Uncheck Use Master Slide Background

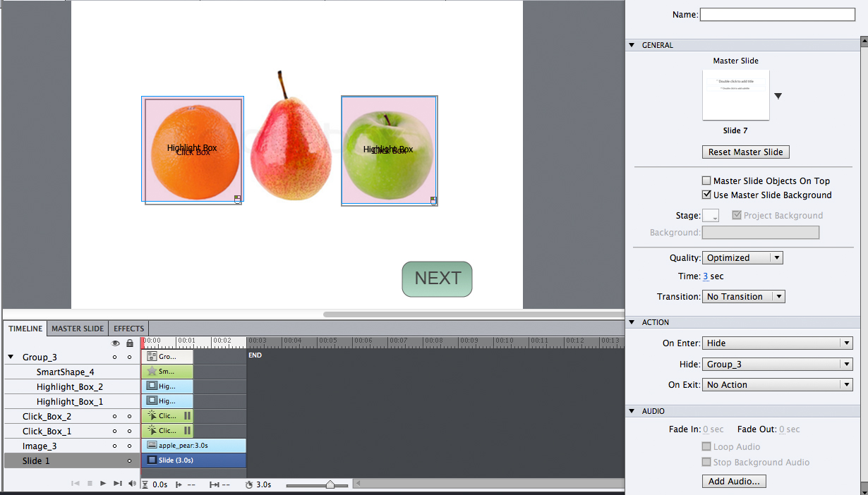point(706,195)
